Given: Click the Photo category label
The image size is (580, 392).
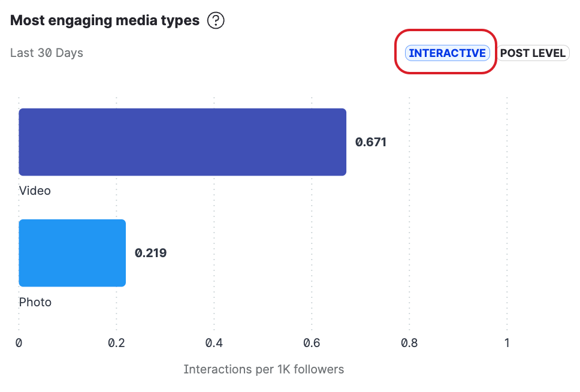Looking at the screenshot, I should point(35,302).
